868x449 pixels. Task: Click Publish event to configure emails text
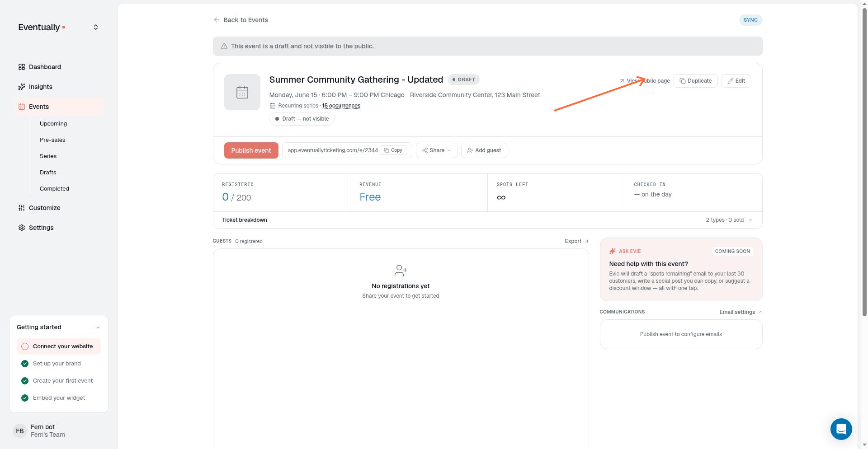coord(681,334)
